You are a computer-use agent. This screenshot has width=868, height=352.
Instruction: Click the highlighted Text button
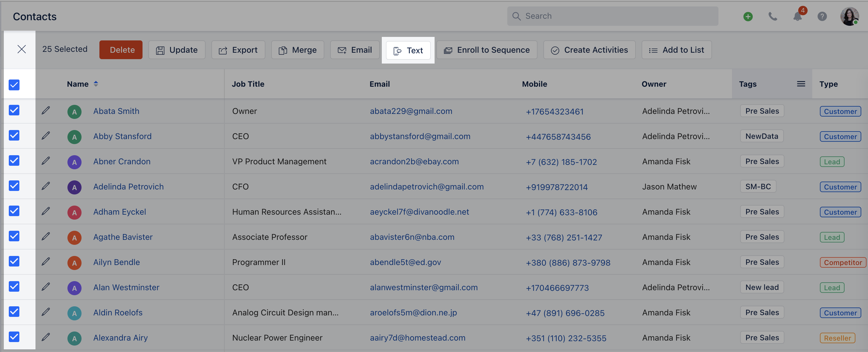point(408,50)
